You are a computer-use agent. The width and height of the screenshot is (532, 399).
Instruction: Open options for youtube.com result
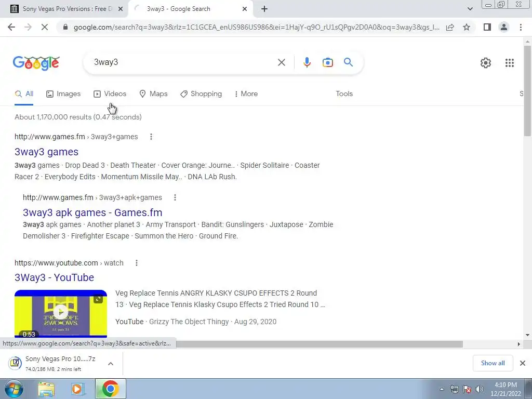137,263
